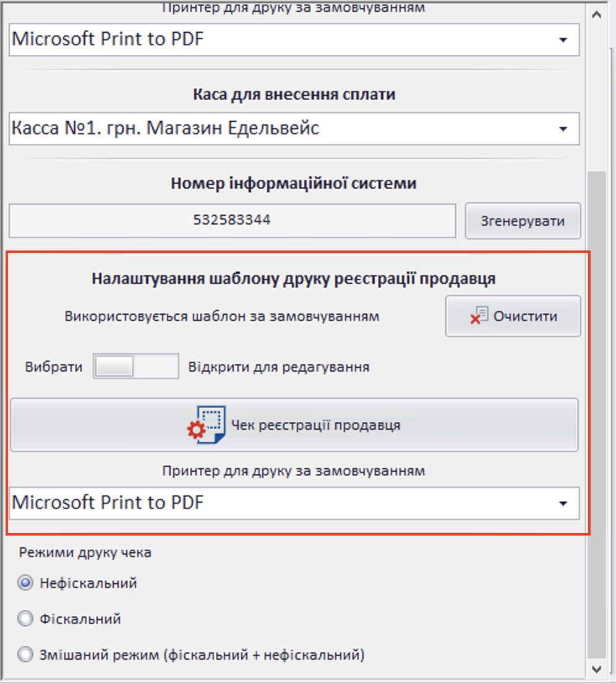
Task: Click the Касса №1. грн. Магазин Едельвейс text
Action: point(166,129)
